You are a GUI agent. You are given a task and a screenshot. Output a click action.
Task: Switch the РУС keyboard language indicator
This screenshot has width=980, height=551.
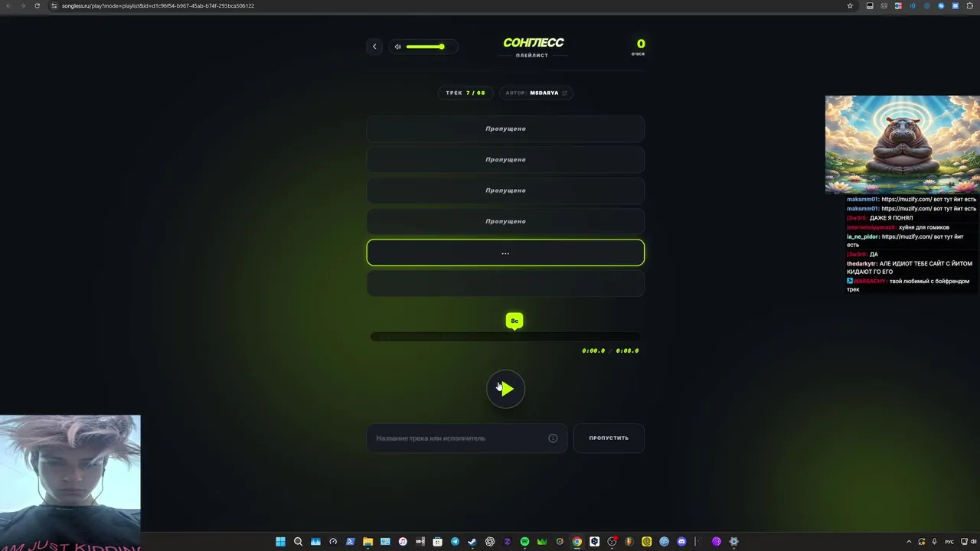click(x=949, y=542)
